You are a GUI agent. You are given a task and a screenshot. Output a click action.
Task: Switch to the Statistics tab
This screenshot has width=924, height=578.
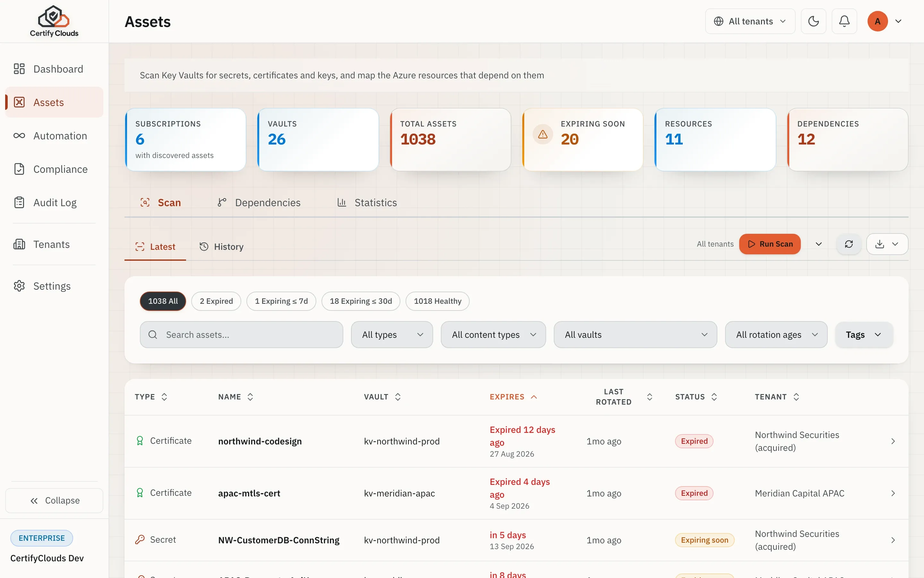click(367, 202)
